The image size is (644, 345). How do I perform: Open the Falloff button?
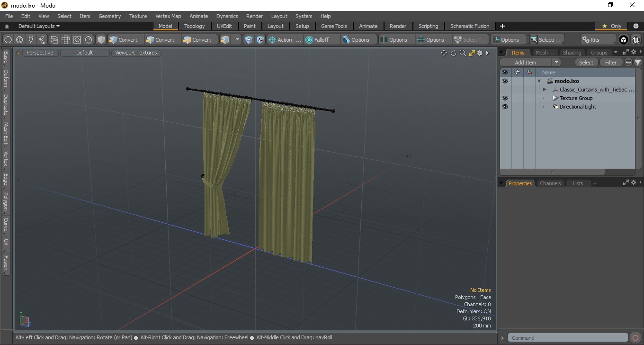(x=322, y=40)
